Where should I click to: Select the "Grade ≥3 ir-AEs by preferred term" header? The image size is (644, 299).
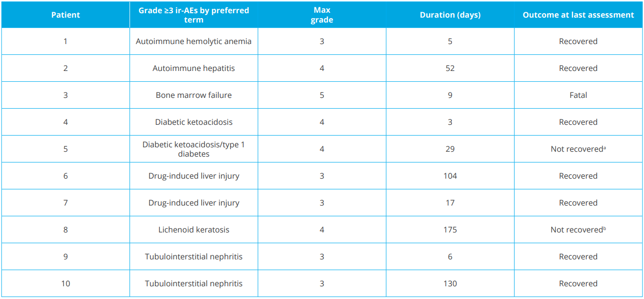[193, 15]
